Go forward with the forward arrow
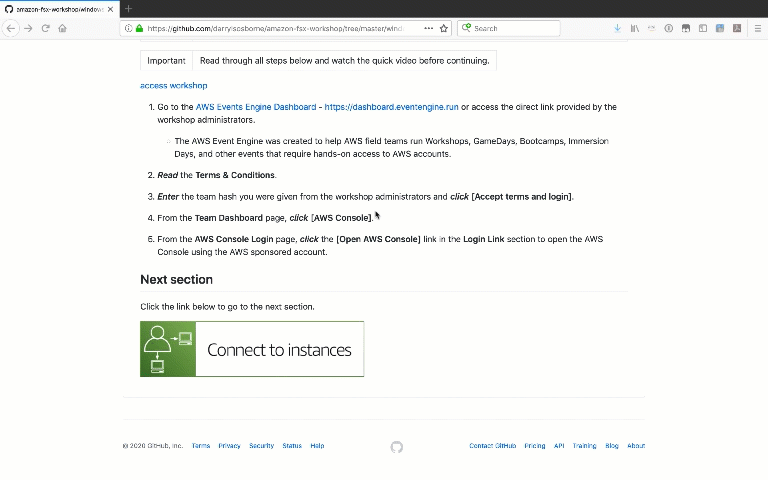Screen dimensions: 768x480 28,28
